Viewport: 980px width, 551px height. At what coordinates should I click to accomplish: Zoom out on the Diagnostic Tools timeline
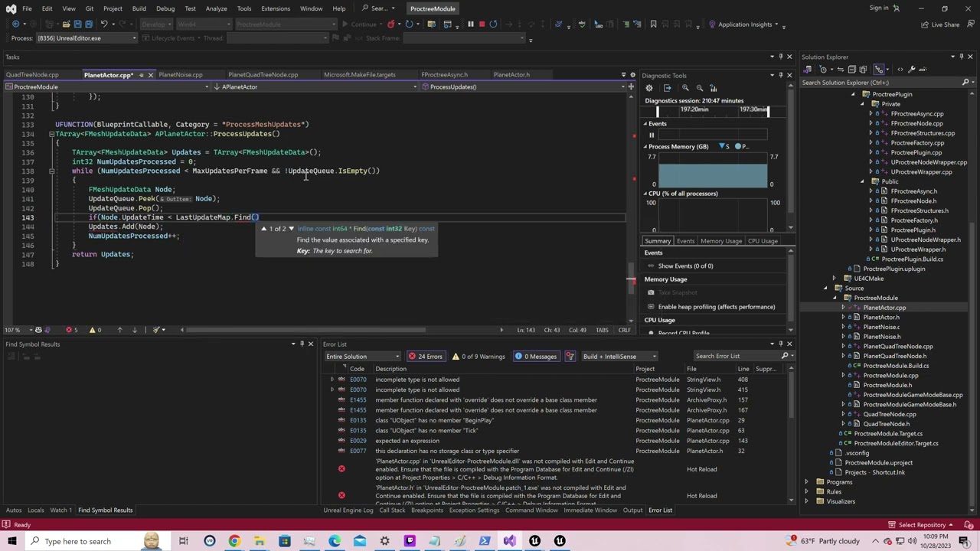(x=699, y=88)
